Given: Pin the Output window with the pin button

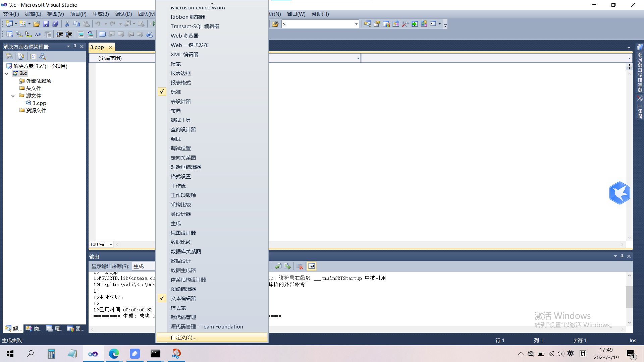Looking at the screenshot, I should click(x=622, y=256).
